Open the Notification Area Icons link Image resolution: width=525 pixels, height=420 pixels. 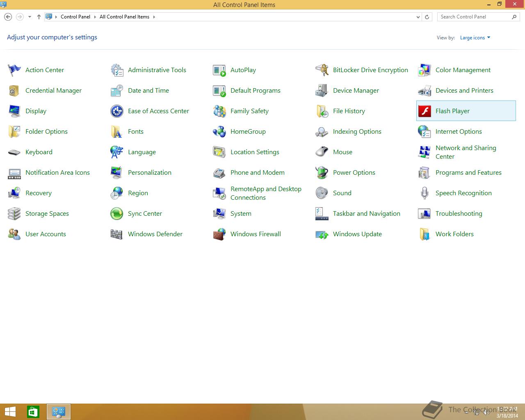coord(57,173)
